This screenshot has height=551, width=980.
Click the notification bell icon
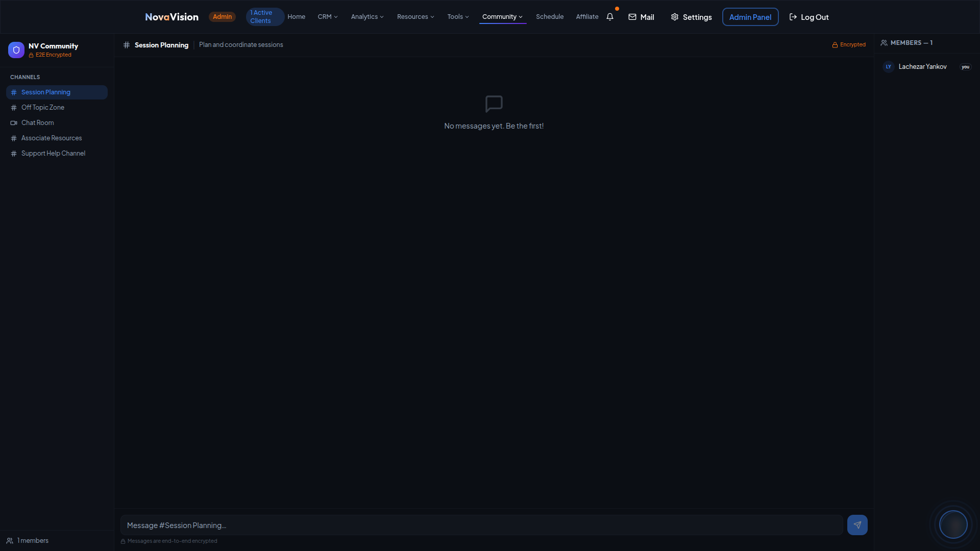[609, 17]
